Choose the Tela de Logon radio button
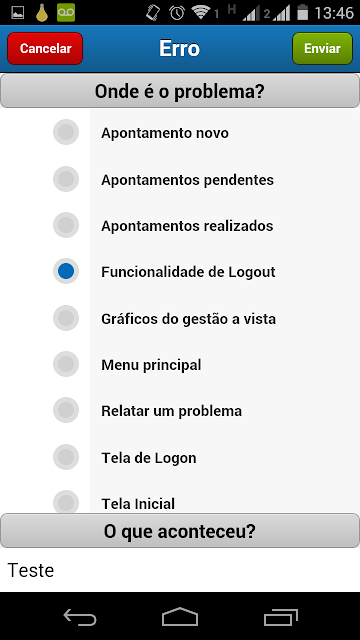The image size is (360, 640). (x=66, y=457)
